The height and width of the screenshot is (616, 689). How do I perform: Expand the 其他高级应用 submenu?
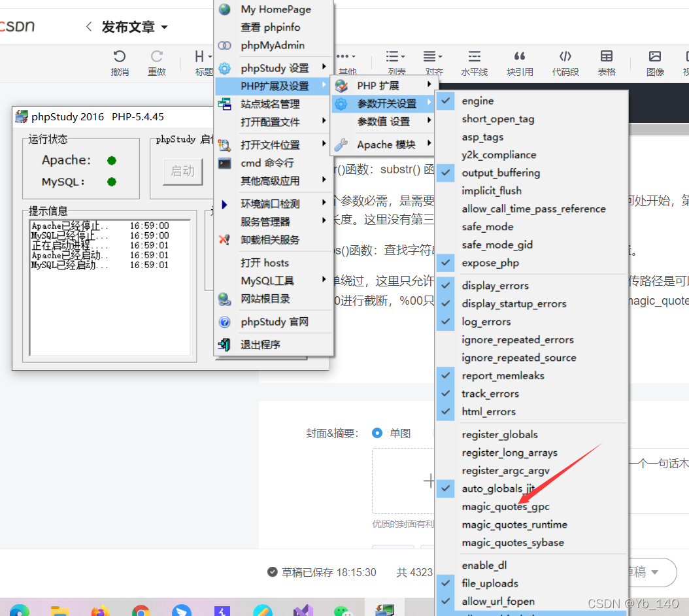point(273,180)
